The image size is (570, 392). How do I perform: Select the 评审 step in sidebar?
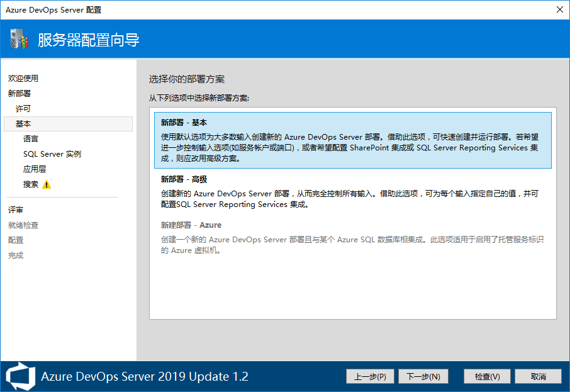(x=16, y=210)
